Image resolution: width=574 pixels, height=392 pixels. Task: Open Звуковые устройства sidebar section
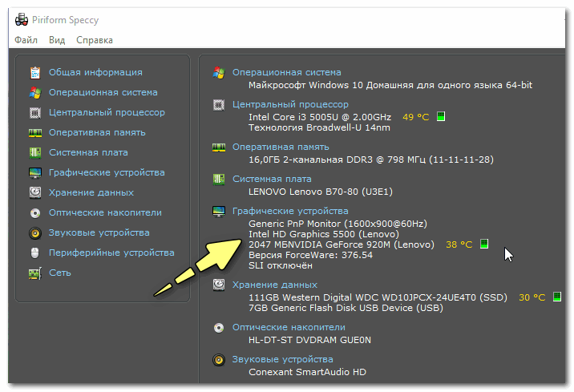tap(99, 232)
